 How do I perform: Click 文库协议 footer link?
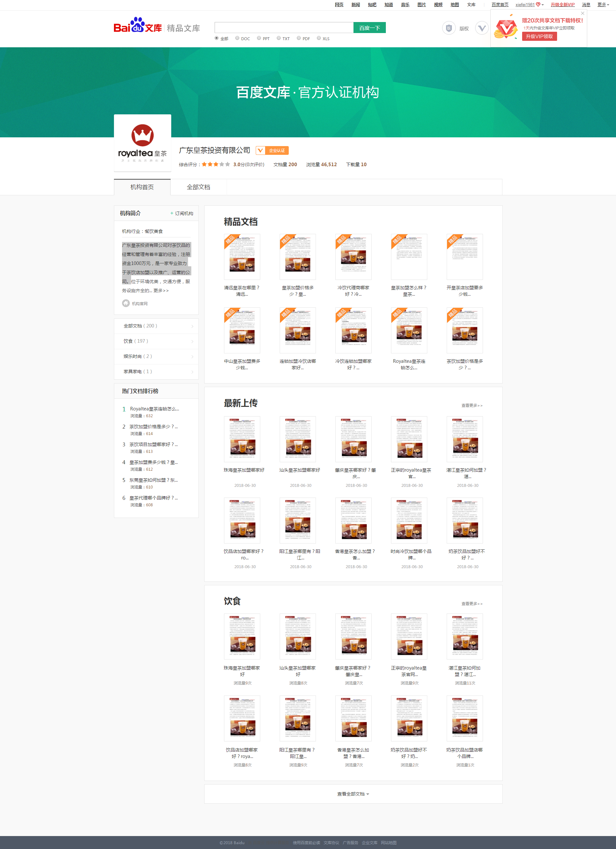[331, 843]
